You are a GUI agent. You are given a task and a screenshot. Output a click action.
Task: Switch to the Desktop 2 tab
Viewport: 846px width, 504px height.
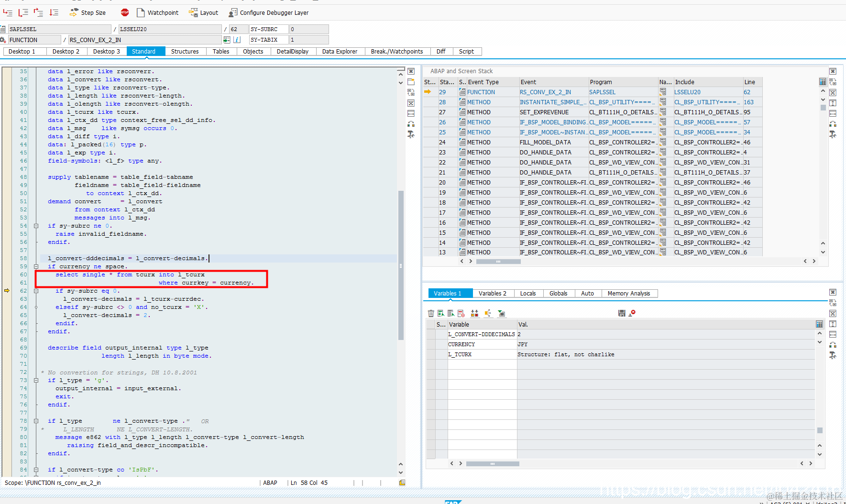[x=66, y=51]
